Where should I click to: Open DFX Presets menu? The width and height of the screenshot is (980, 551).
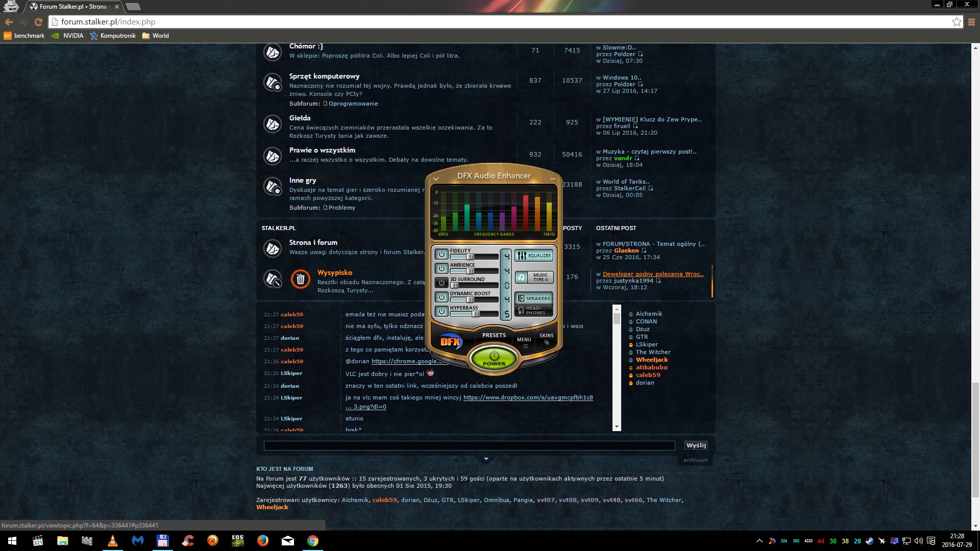[x=494, y=335]
